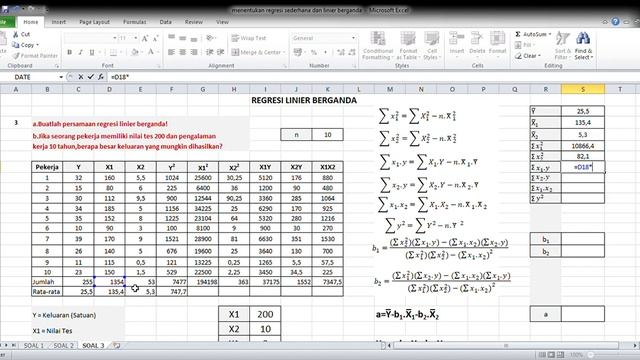Open the Data tab
The image size is (640, 360).
pyautogui.click(x=165, y=22)
